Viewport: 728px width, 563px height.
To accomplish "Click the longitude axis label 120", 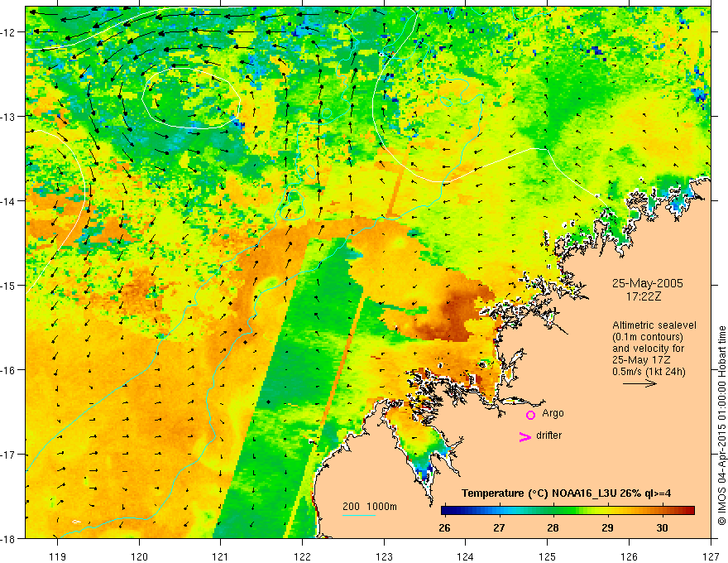I will click(139, 556).
